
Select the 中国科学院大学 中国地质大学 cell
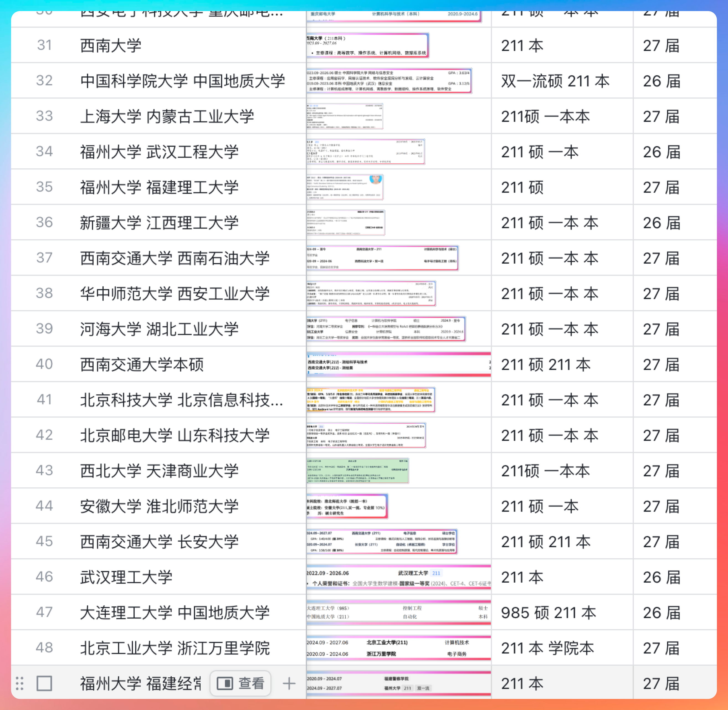click(x=183, y=81)
